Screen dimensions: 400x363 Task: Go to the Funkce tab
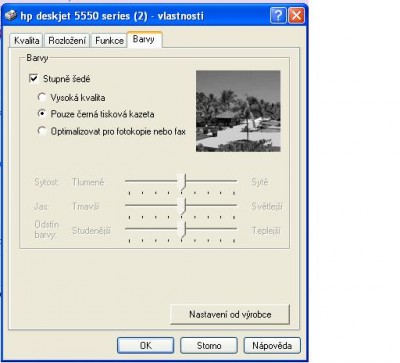(x=109, y=41)
